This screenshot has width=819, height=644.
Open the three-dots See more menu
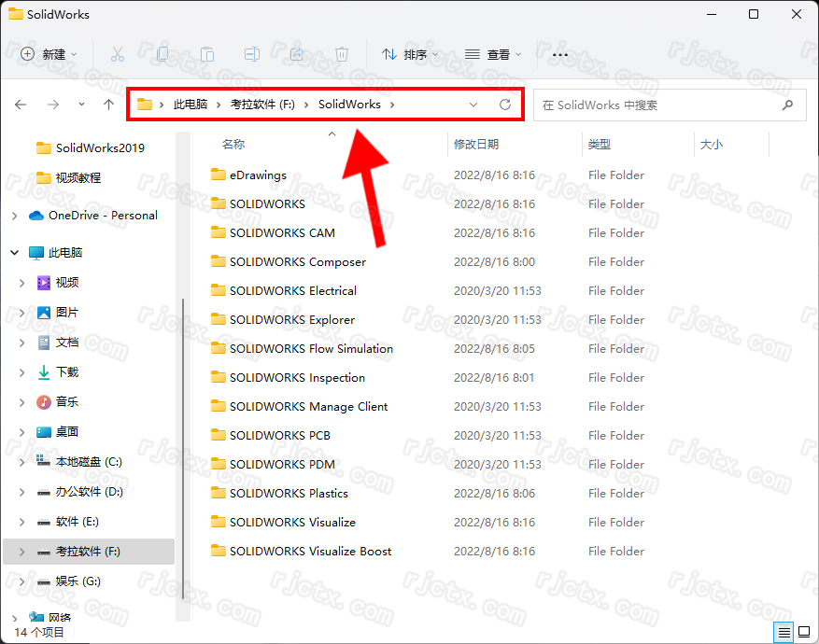pyautogui.click(x=560, y=55)
